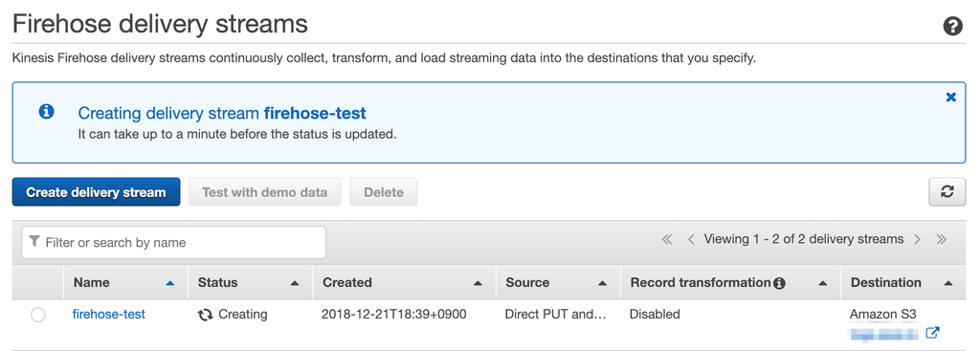
Task: Select the firehose-test row radio button
Action: [38, 315]
